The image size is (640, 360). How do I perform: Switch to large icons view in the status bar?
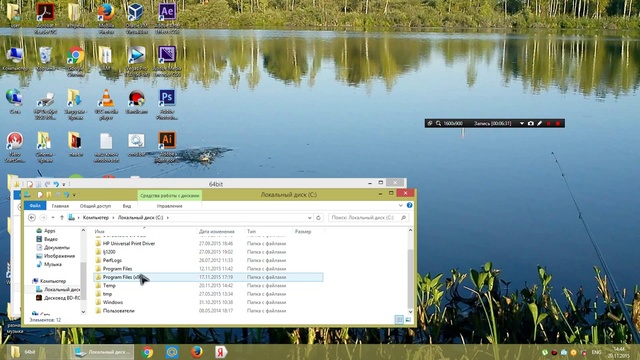[408, 320]
